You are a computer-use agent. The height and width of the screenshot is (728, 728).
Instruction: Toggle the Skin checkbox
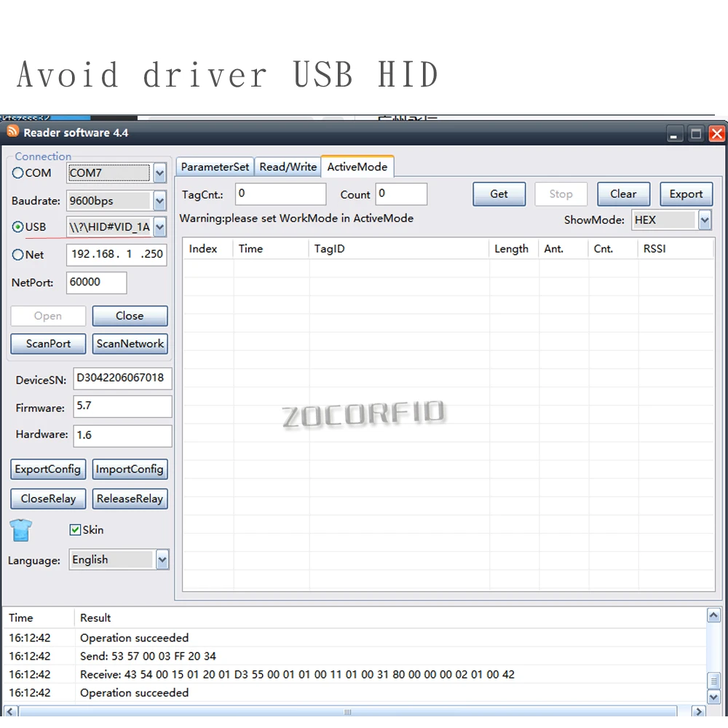pyautogui.click(x=75, y=530)
